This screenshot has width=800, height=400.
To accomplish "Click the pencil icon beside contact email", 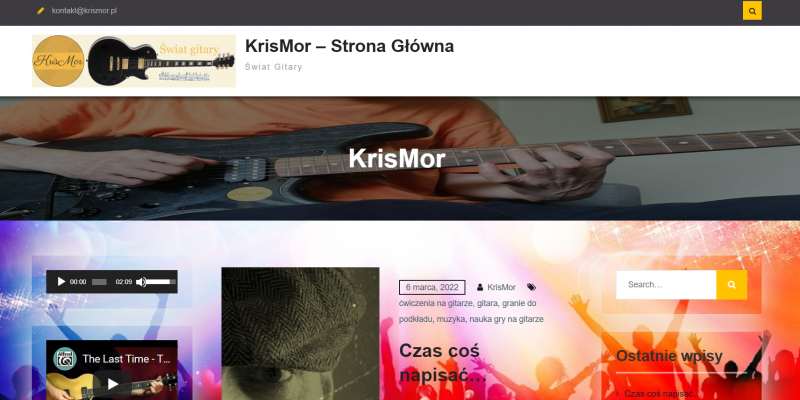I will 41,11.
